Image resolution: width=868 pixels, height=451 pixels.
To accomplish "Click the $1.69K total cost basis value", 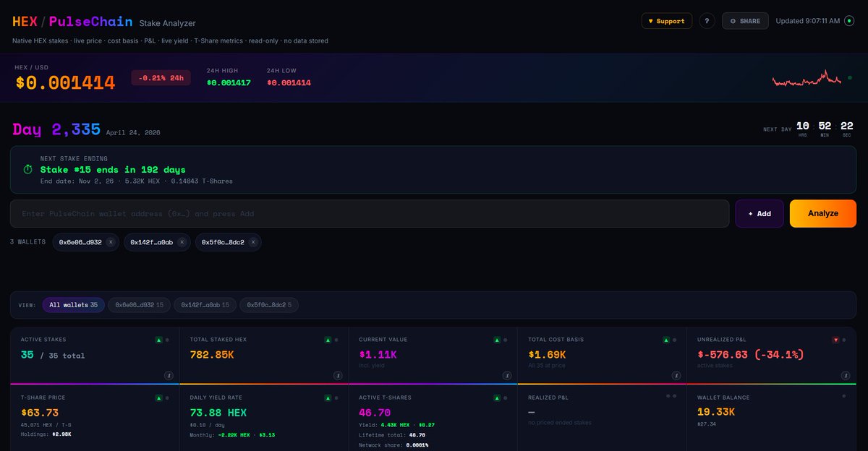I will tap(547, 355).
